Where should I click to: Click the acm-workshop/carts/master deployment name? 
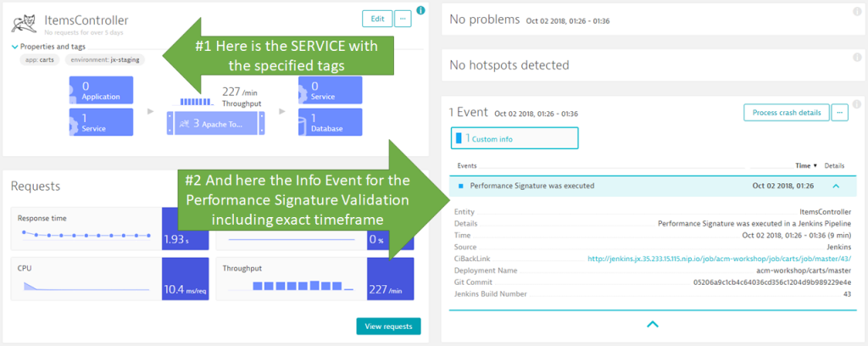tap(804, 271)
